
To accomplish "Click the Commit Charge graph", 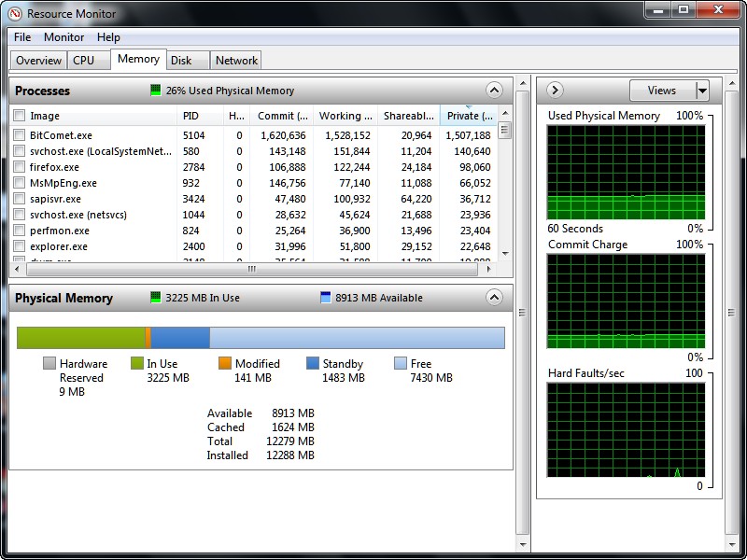I will coord(626,301).
